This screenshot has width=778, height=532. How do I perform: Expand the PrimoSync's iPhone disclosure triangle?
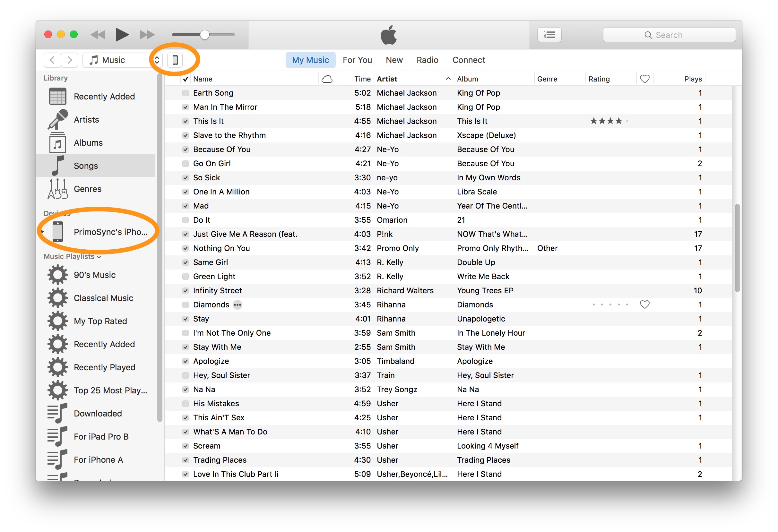(x=43, y=232)
